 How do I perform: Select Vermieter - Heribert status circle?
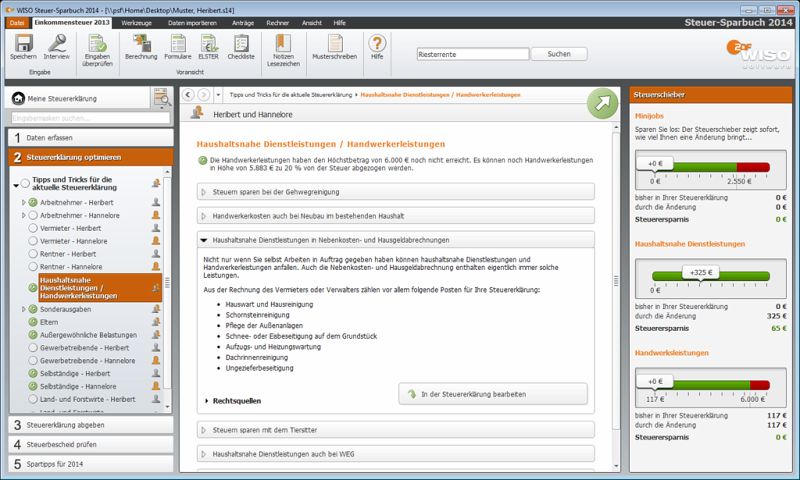pos(32,228)
